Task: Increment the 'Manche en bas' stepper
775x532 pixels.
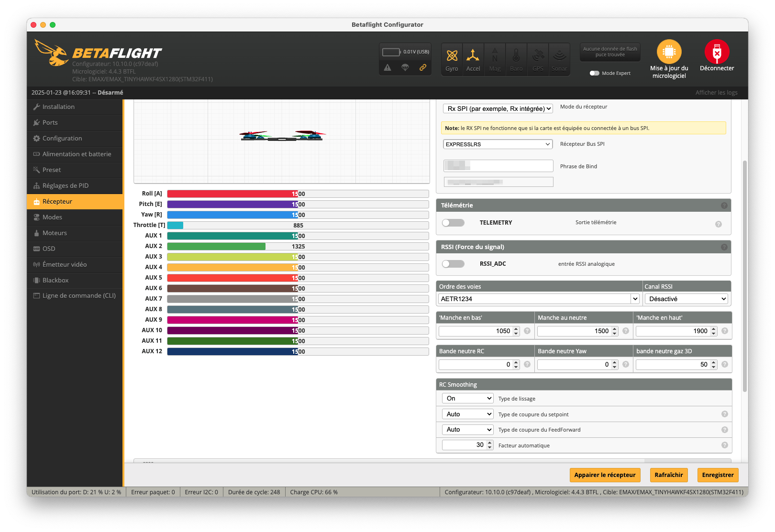Action: coord(516,329)
